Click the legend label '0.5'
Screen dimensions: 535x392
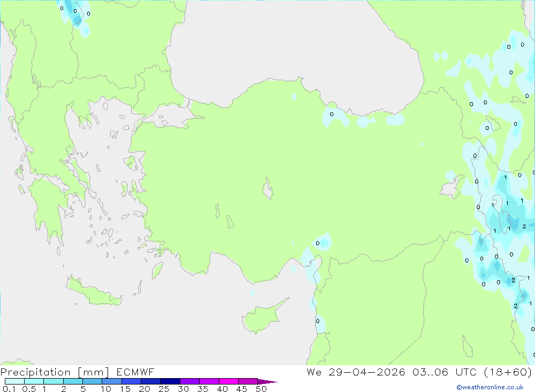point(29,389)
